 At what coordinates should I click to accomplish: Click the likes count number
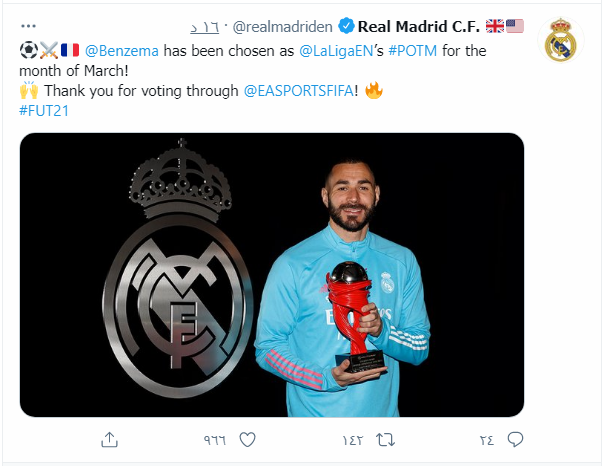(216, 440)
